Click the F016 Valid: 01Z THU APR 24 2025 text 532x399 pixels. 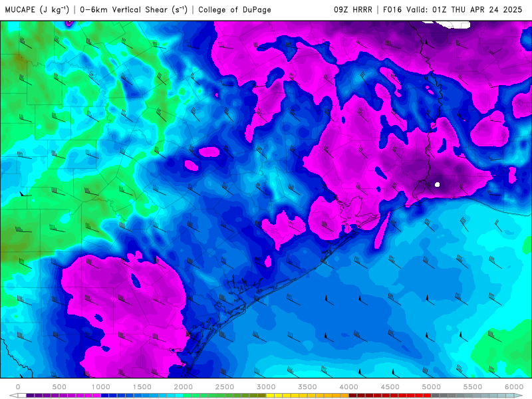(x=453, y=10)
